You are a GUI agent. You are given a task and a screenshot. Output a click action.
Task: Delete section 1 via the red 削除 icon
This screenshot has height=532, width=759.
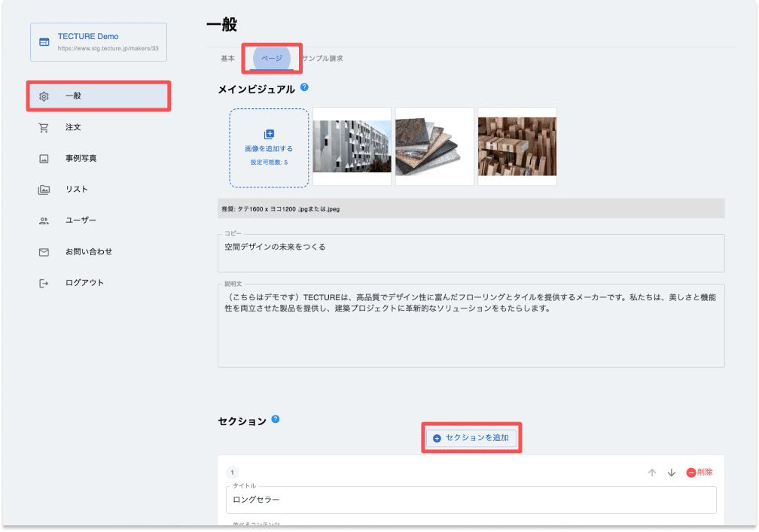tap(693, 472)
